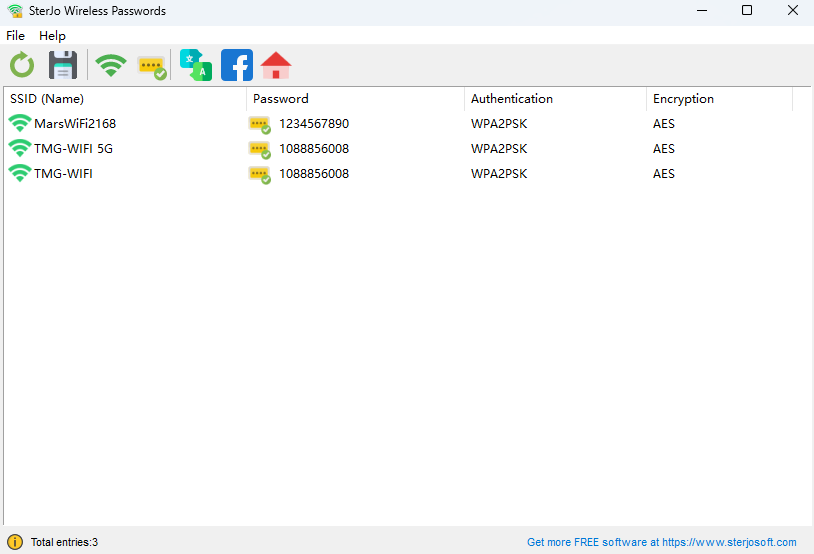Click the green Refresh icon

click(x=22, y=65)
